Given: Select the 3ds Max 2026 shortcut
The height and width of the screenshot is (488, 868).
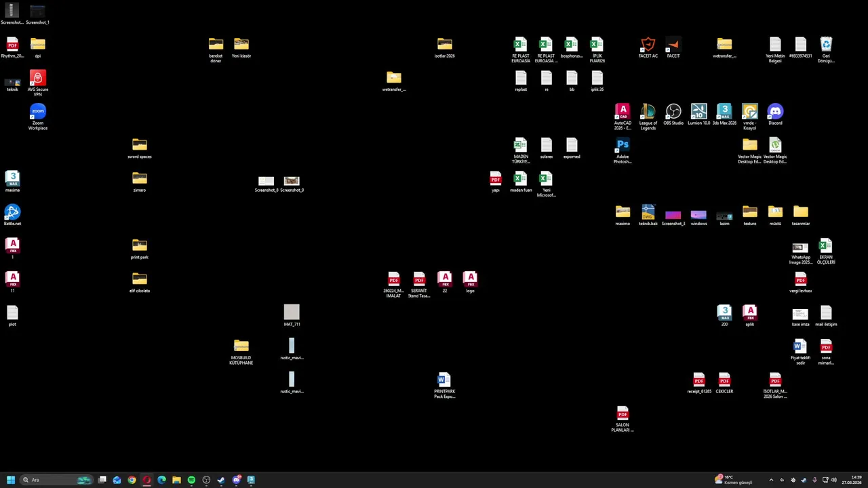Looking at the screenshot, I should [x=724, y=115].
